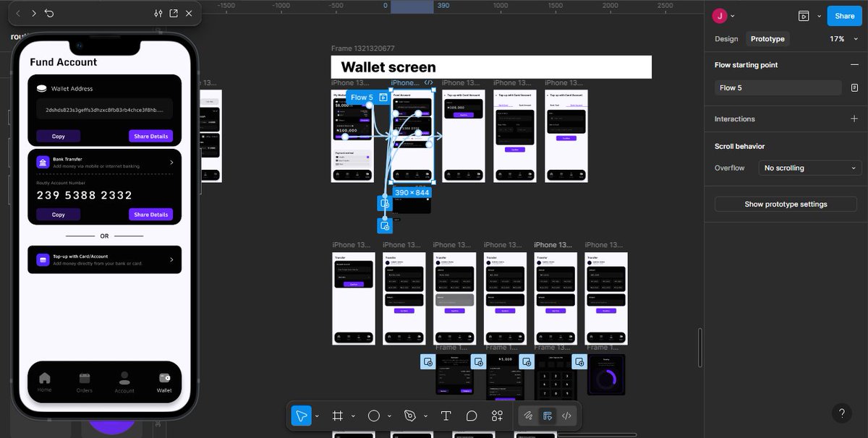Click the J user avatar
This screenshot has height=438, width=868.
coord(719,16)
